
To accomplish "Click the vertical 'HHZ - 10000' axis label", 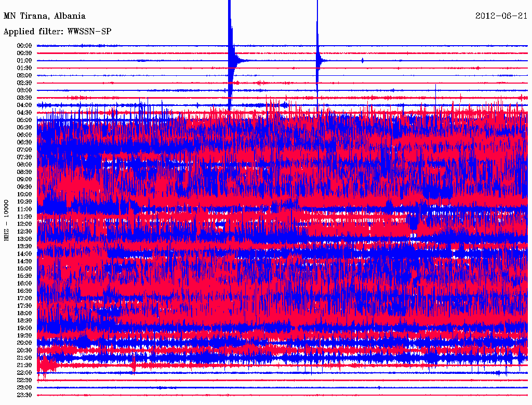I will tap(7, 220).
